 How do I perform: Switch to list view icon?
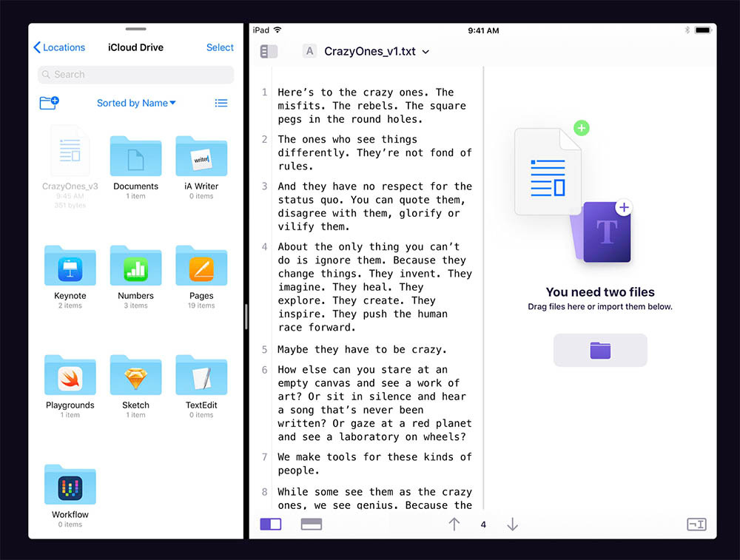(x=221, y=103)
